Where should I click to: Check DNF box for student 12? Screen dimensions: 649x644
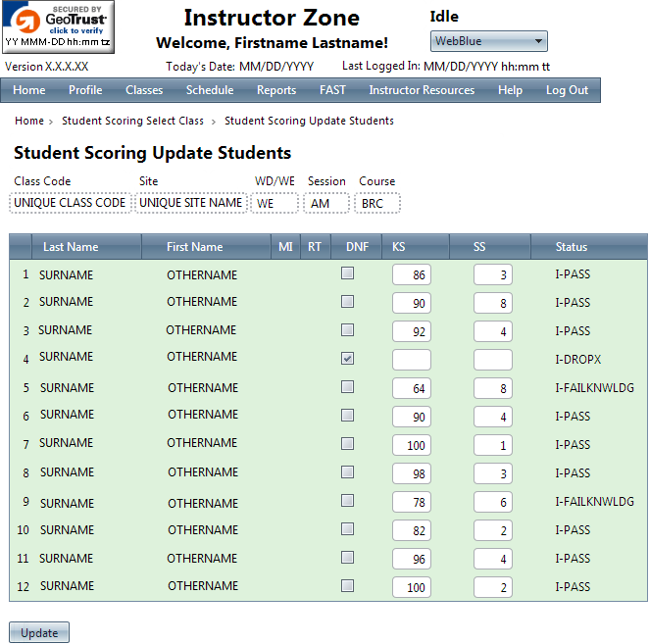click(347, 585)
